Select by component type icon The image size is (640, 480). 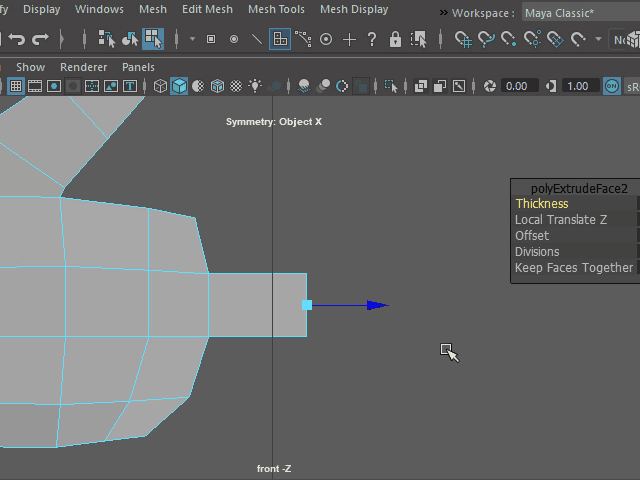pos(153,39)
